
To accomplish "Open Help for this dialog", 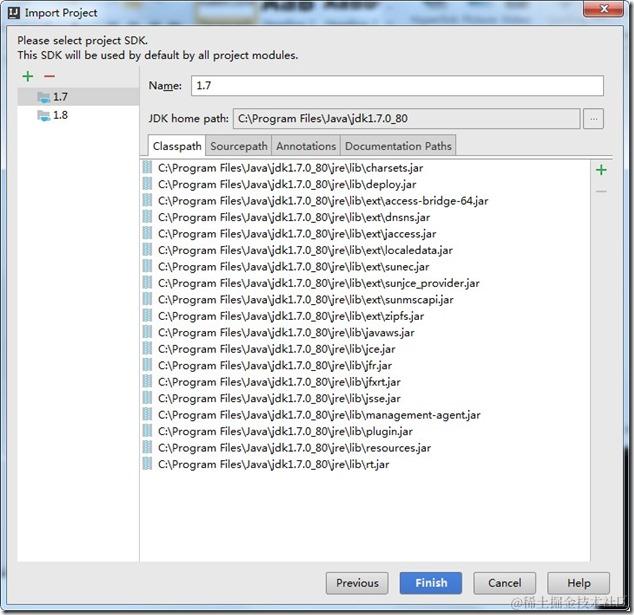I will pos(579,583).
